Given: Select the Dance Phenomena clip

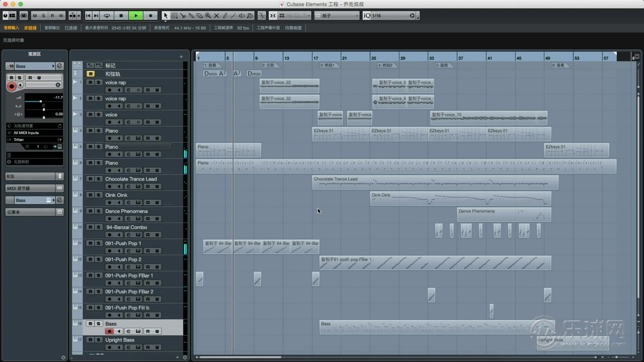Looking at the screenshot, I should [x=504, y=215].
